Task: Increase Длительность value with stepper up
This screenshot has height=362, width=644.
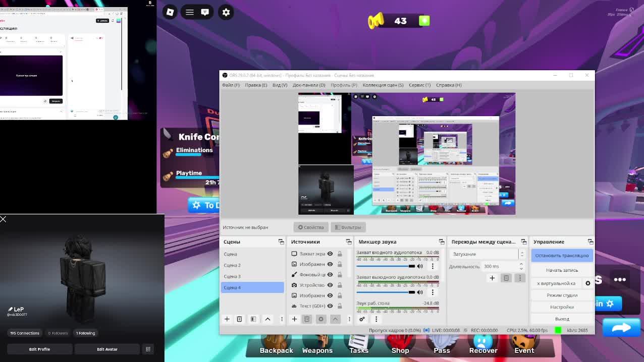Action: click(x=521, y=264)
